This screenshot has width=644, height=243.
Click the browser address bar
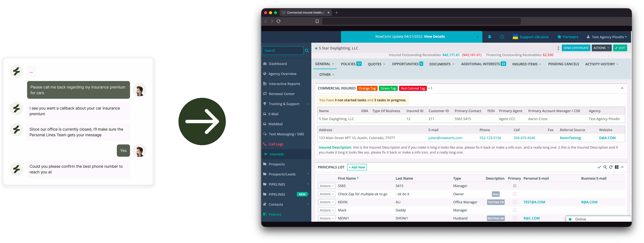pos(422,21)
